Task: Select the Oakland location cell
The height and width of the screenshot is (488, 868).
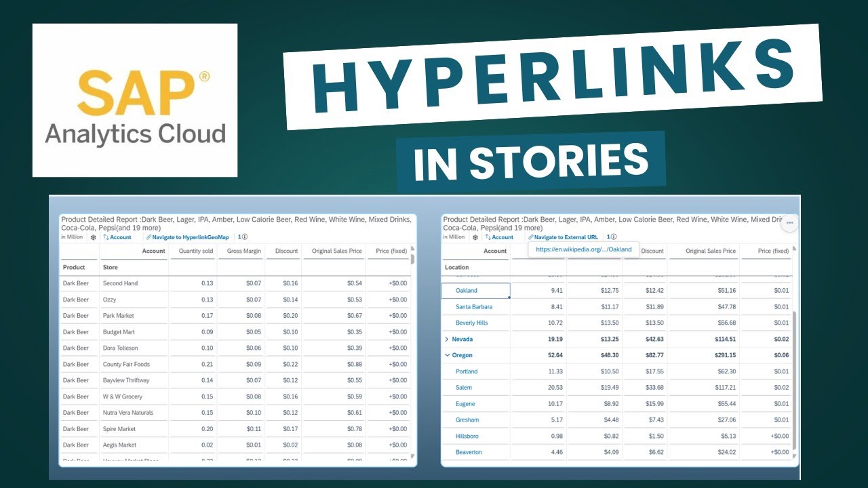Action: pyautogui.click(x=475, y=291)
